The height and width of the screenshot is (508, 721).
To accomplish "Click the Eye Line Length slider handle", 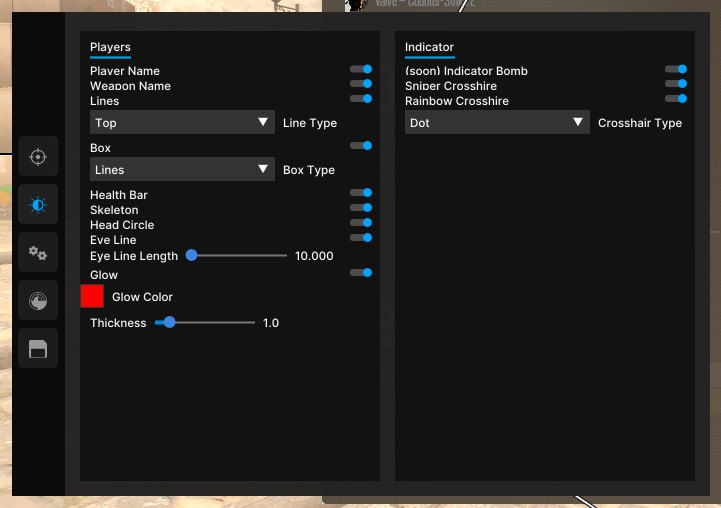I will [x=191, y=256].
